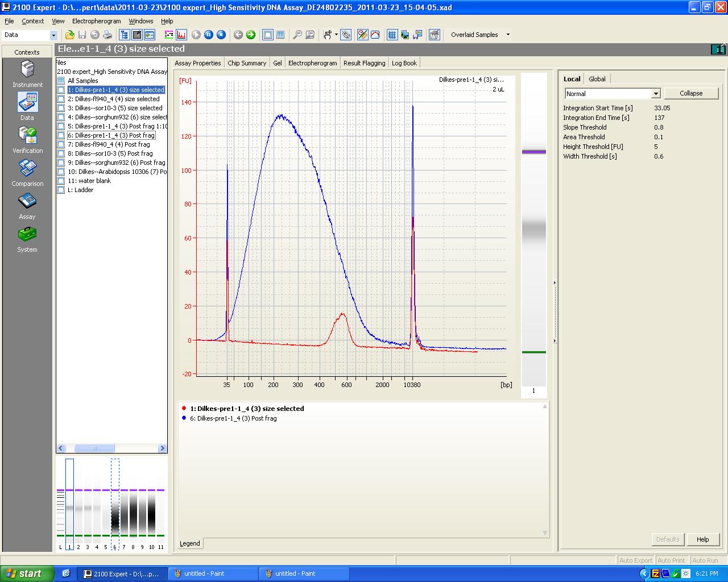Switch to Result Flagging tab
Viewport: 728px width, 582px height.
[365, 63]
